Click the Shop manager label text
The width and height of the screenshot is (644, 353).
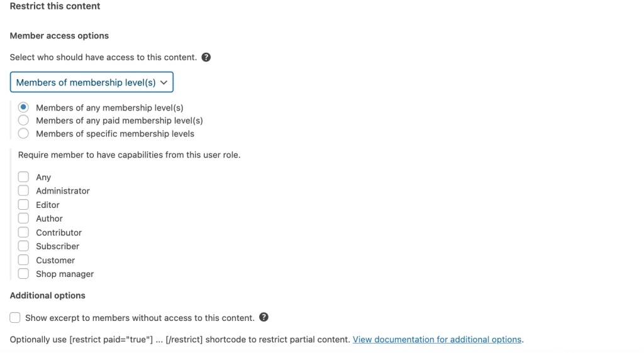point(65,274)
